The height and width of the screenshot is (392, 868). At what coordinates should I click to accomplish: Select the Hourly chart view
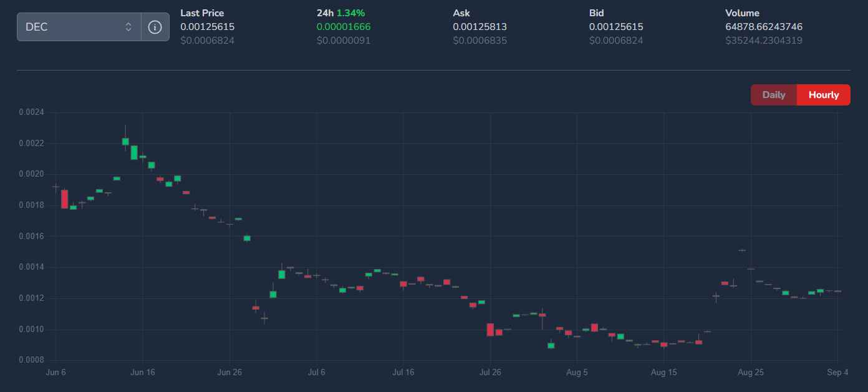824,95
